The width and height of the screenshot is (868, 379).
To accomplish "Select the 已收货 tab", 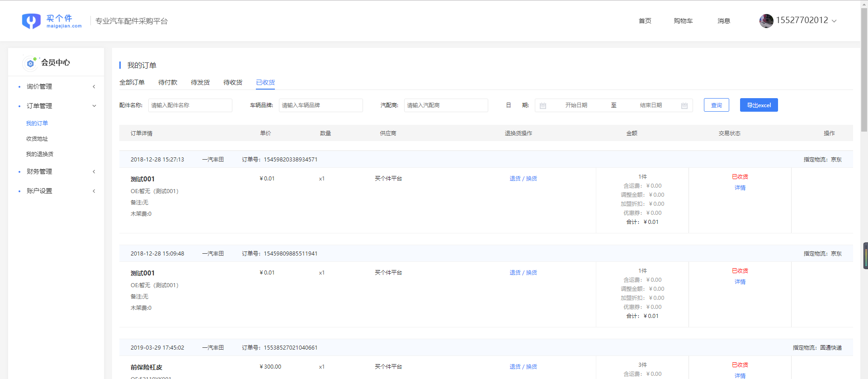I will [265, 82].
